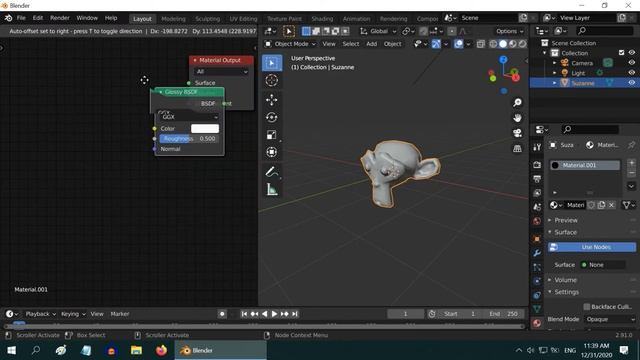The image size is (640, 360).
Task: Open Blend Mode Opaque dropdown
Action: click(x=610, y=319)
